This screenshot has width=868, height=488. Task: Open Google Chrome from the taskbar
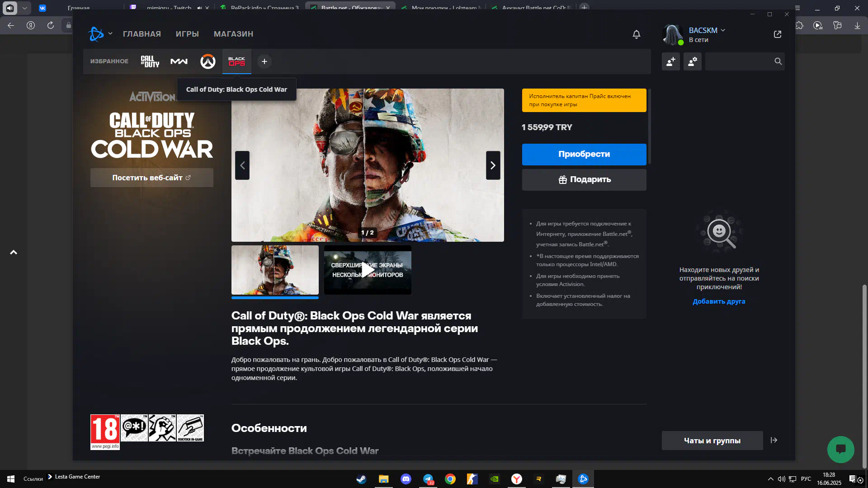(450, 479)
